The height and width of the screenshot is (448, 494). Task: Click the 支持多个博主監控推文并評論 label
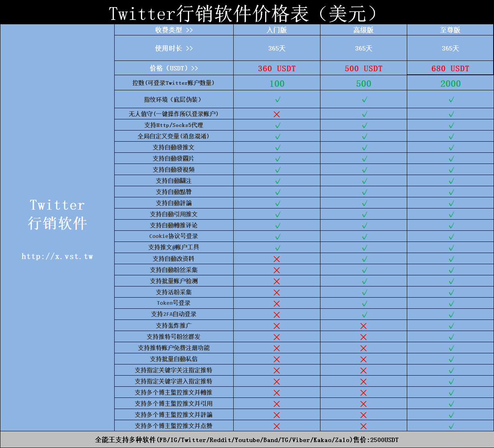(174, 415)
